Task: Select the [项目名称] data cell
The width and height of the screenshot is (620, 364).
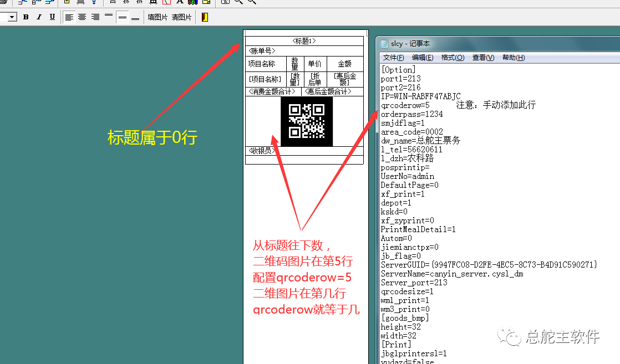Action: tap(266, 79)
